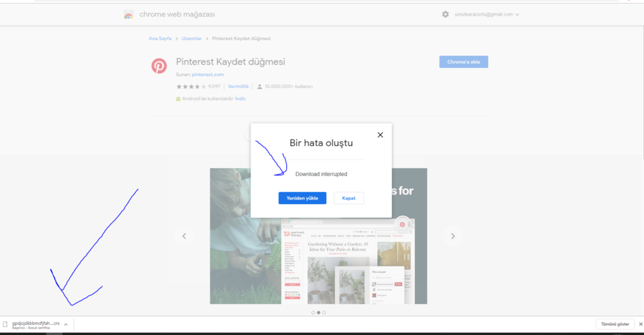Click the crx file icon in downloads bar
This screenshot has width=644, height=335.
(5, 324)
